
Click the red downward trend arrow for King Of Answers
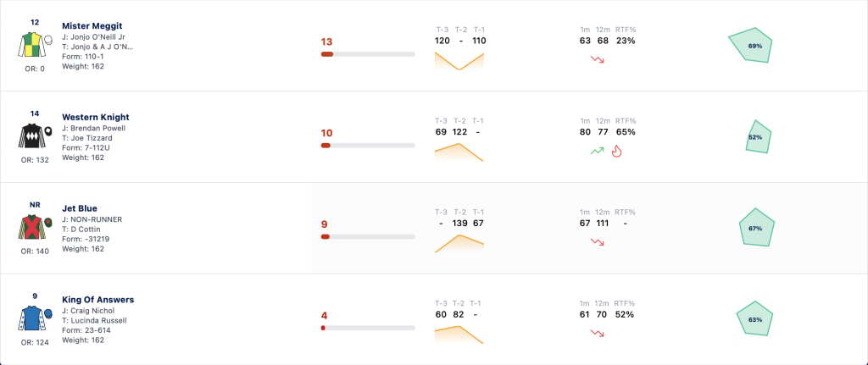click(x=598, y=333)
